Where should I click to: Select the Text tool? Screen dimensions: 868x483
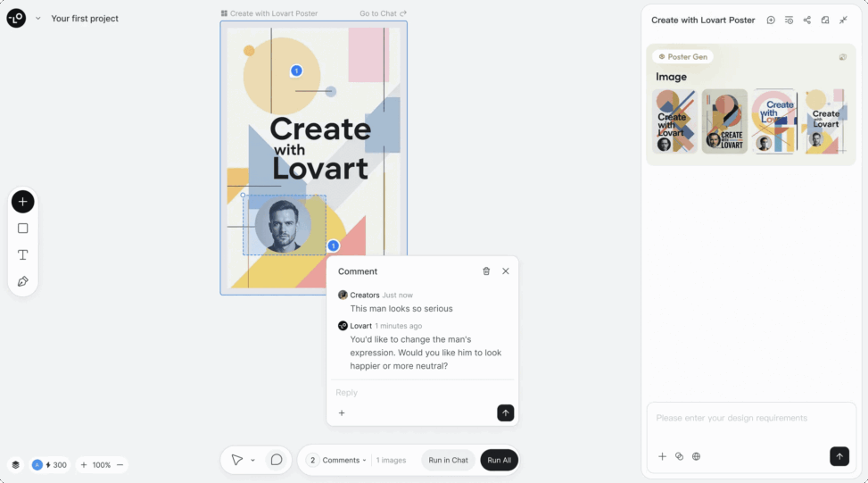click(22, 254)
